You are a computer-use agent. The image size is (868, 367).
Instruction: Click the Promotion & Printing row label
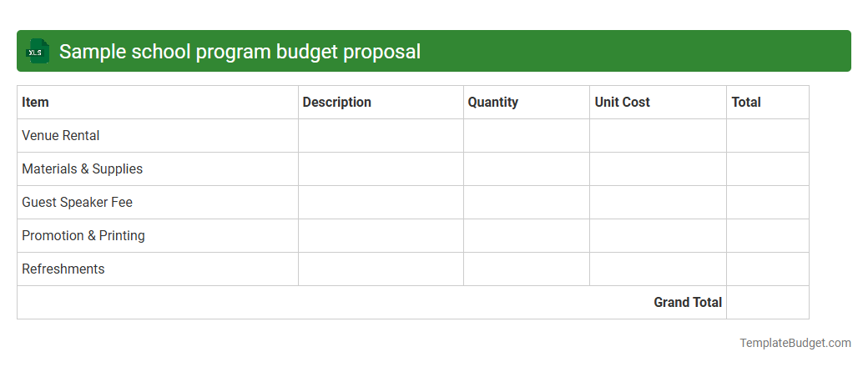point(83,235)
